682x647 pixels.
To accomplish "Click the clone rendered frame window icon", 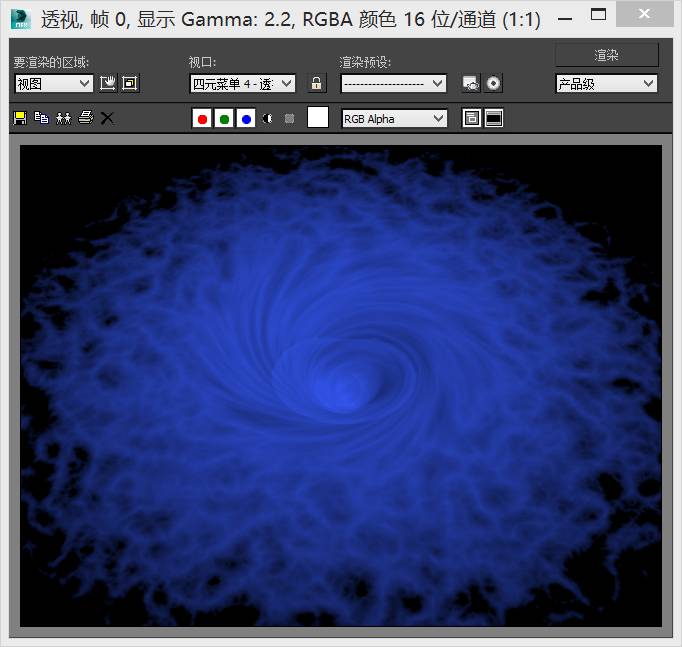I will coord(63,118).
